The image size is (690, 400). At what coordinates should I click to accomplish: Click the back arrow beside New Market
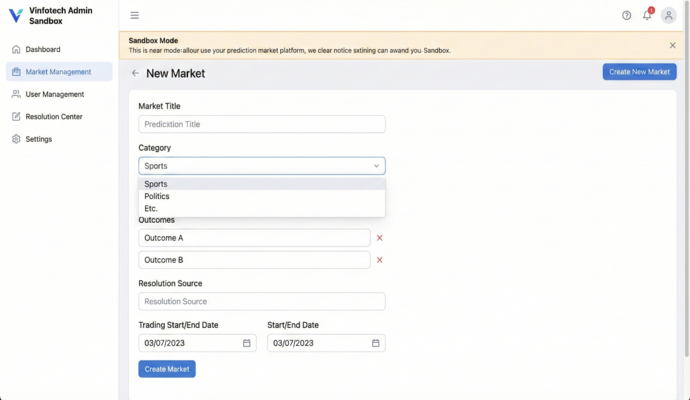135,73
